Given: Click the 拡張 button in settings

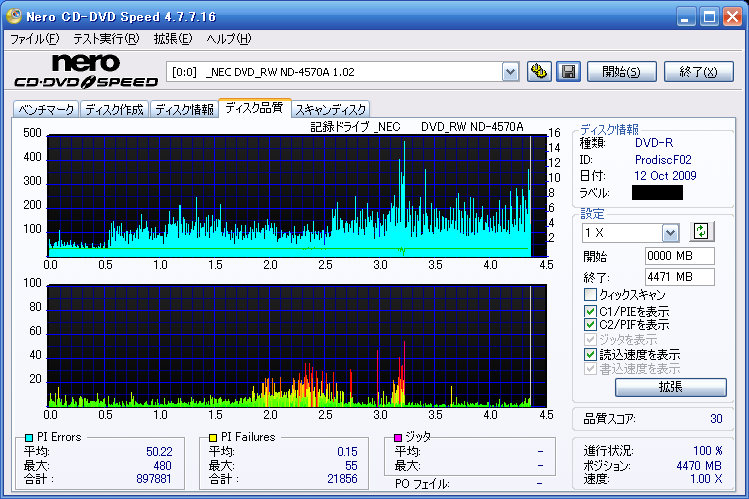Looking at the screenshot, I should click(671, 387).
